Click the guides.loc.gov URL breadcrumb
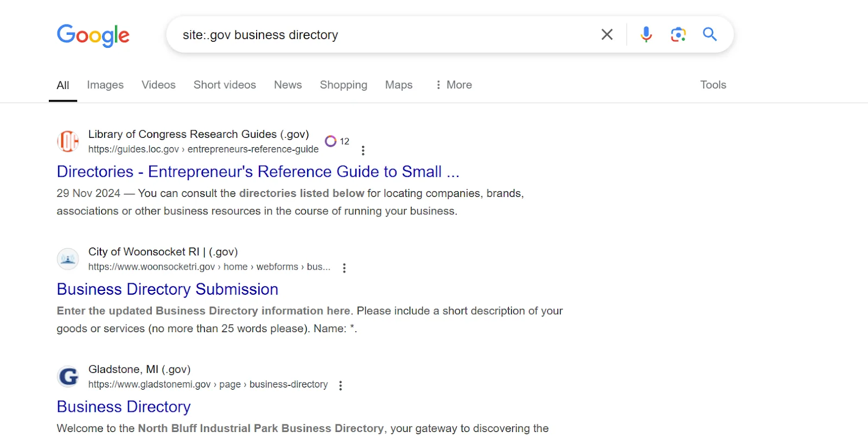Image resolution: width=868 pixels, height=438 pixels. click(x=203, y=149)
